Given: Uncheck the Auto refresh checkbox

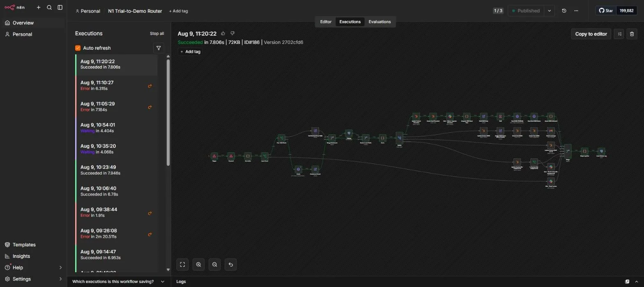Looking at the screenshot, I should (x=78, y=48).
